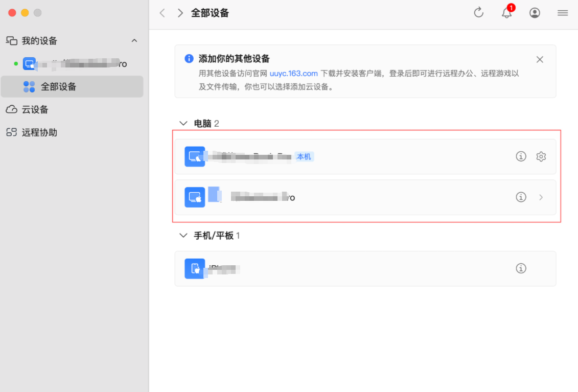Screen dimensions: 578x392
Task: Select the 本机 tag on the first computer
Action: 305,156
